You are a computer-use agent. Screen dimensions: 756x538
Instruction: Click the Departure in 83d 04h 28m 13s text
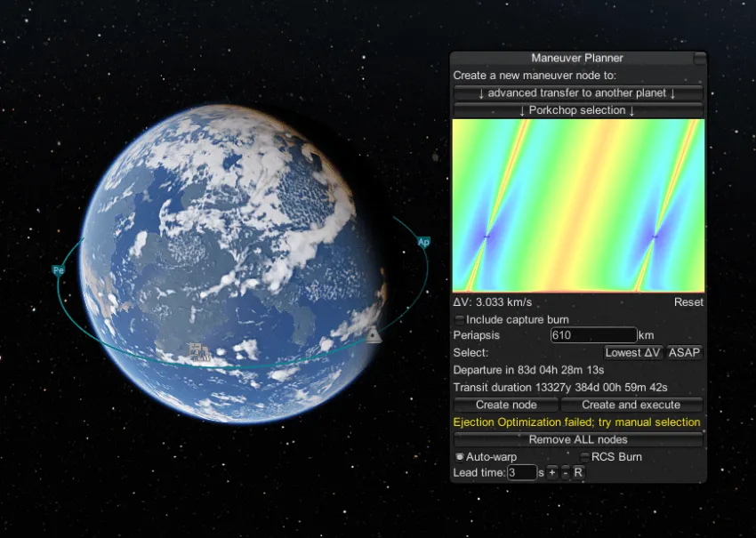pos(528,370)
